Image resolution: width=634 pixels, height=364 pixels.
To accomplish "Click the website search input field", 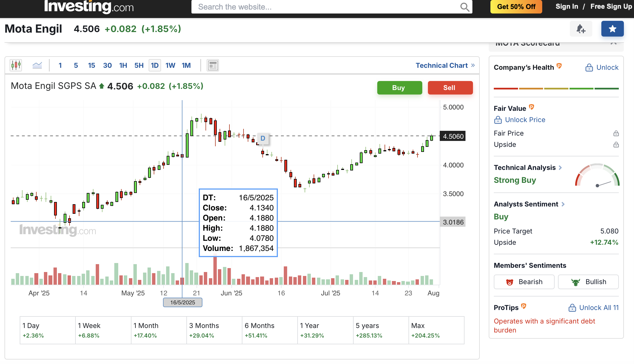I will tap(324, 7).
